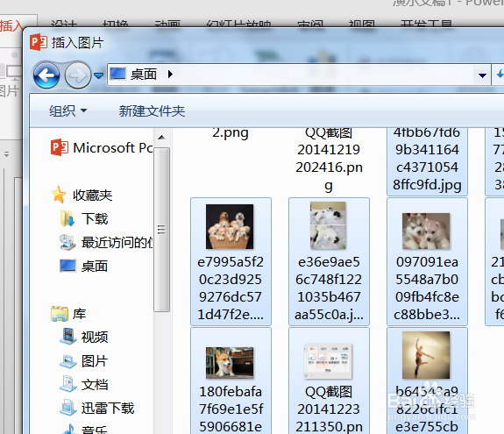Click the file name QQ截图 20141219 202416.png
Screen dimensions: 504x434
tap(329, 159)
